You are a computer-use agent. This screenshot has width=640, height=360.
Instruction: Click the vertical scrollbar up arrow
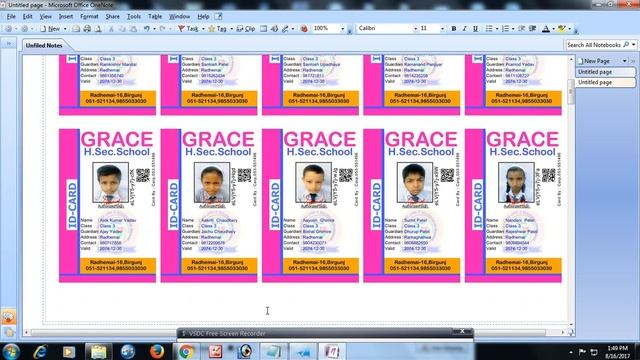click(x=571, y=60)
